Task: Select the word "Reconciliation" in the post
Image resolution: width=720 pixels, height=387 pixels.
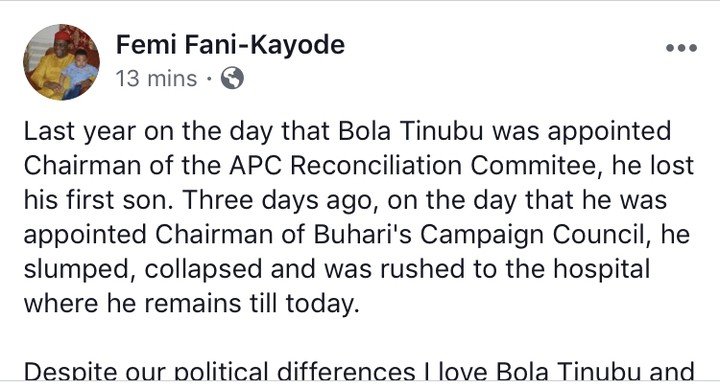Action: (x=376, y=165)
